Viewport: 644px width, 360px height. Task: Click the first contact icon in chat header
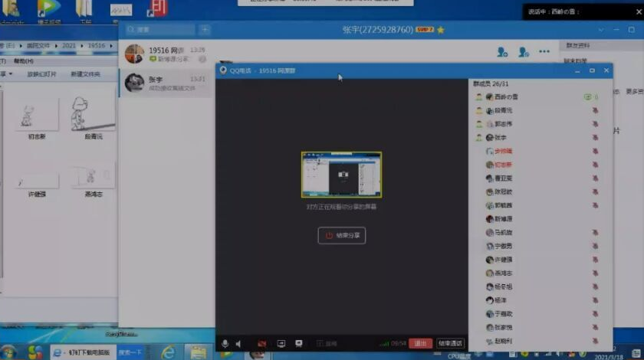[x=502, y=52]
